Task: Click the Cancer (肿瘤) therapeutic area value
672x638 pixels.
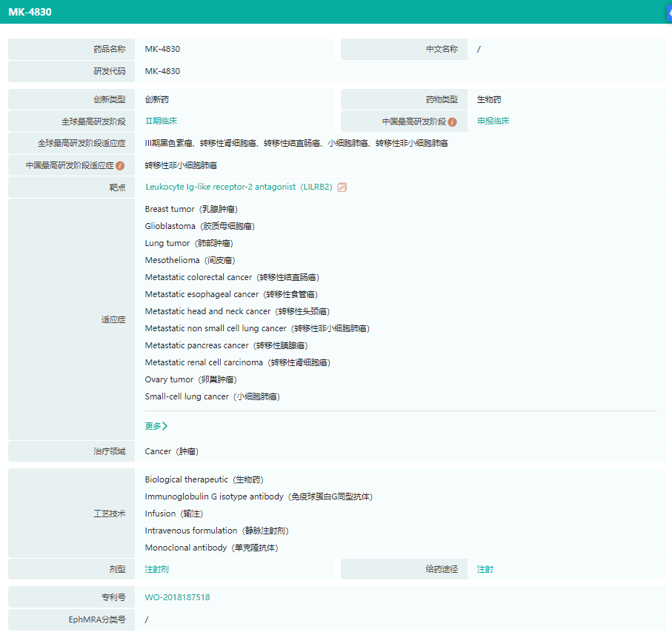Action: (171, 451)
